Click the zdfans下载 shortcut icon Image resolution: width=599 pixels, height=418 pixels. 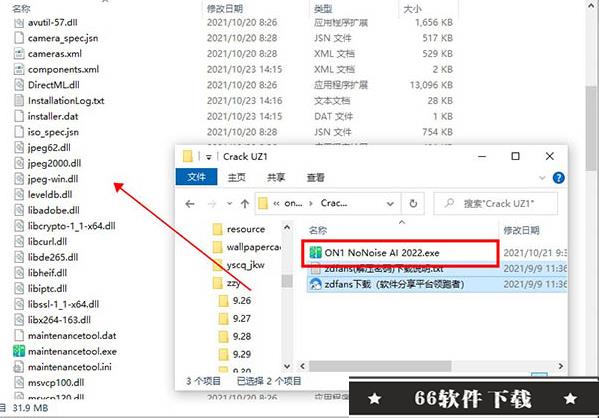tap(315, 284)
